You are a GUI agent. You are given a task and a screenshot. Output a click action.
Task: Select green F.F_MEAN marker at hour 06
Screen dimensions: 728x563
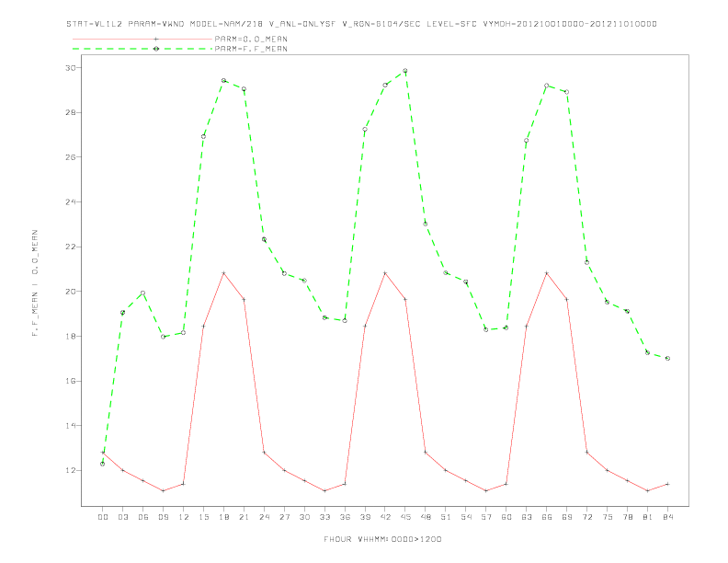pyautogui.click(x=143, y=293)
